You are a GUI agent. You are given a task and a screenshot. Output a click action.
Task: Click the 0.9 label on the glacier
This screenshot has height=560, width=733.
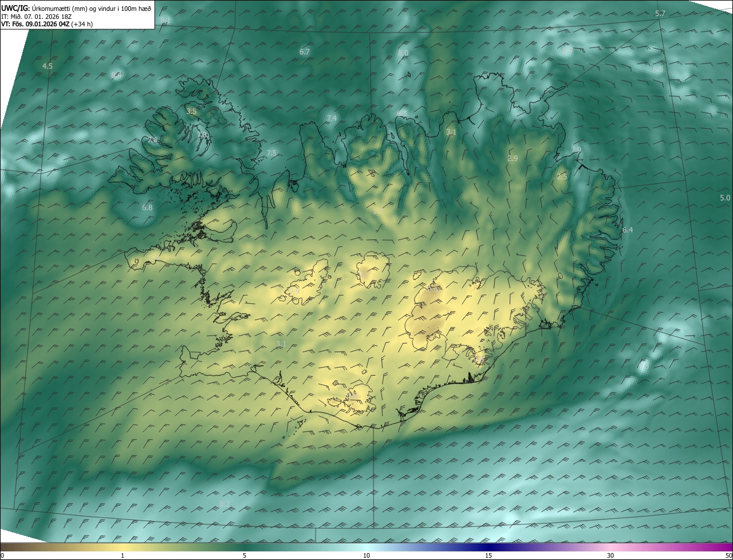tap(294, 291)
